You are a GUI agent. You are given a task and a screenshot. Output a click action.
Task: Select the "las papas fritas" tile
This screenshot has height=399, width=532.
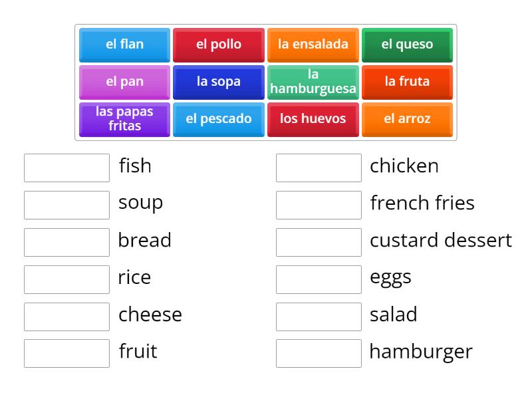(124, 119)
